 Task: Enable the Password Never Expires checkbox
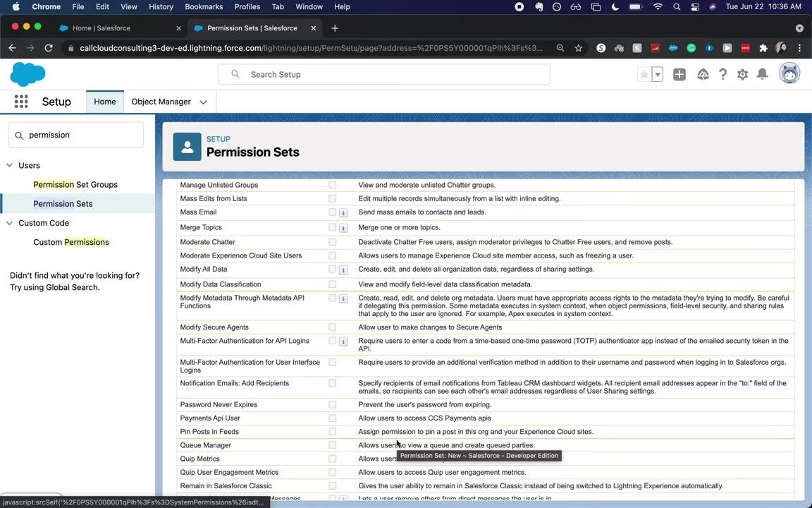click(333, 404)
